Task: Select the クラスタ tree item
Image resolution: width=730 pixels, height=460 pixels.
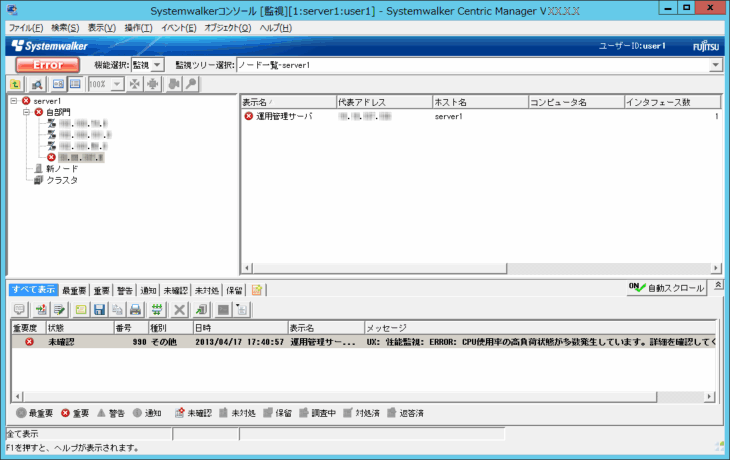Action: (x=62, y=180)
